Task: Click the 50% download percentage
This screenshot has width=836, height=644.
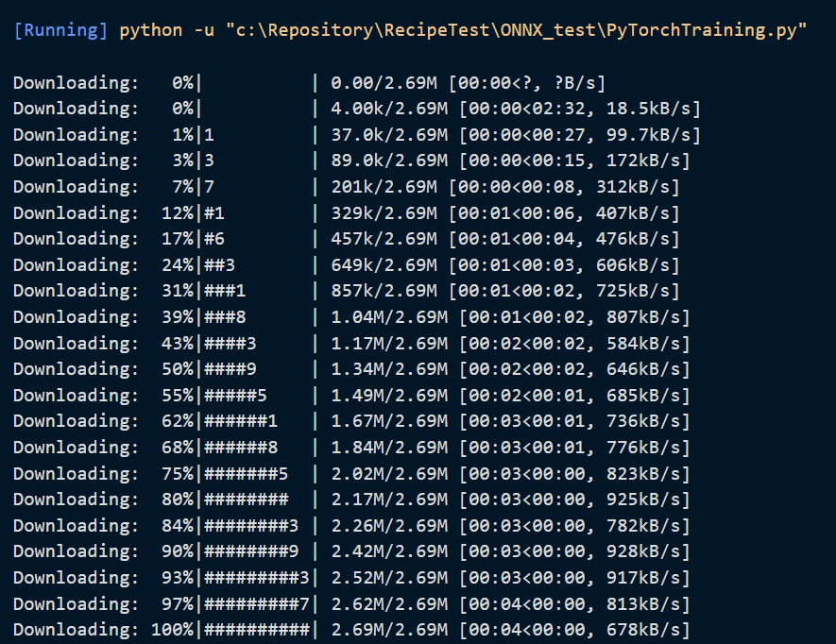Action: tap(178, 369)
